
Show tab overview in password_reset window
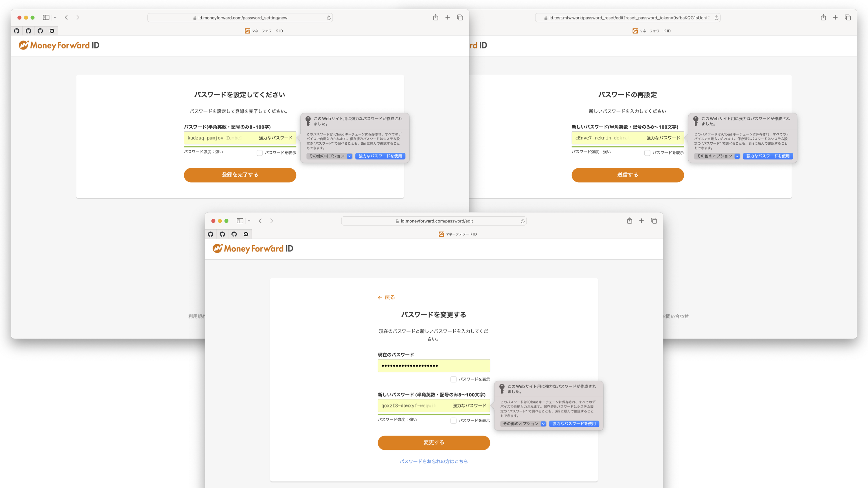848,18
